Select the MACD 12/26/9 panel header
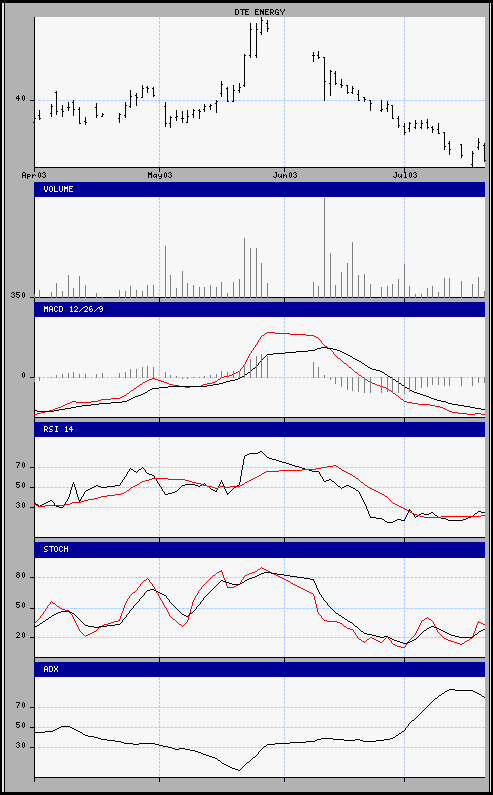The image size is (493, 795). [x=260, y=309]
